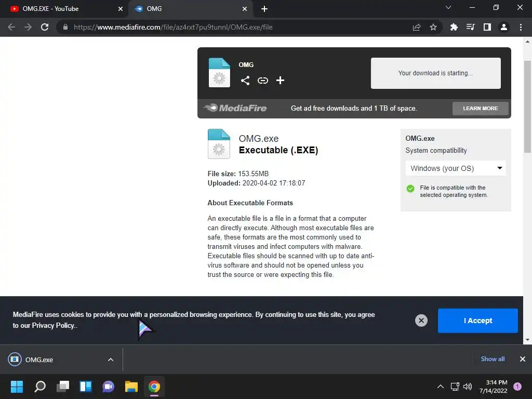Accept MediaFire cookies

478,321
